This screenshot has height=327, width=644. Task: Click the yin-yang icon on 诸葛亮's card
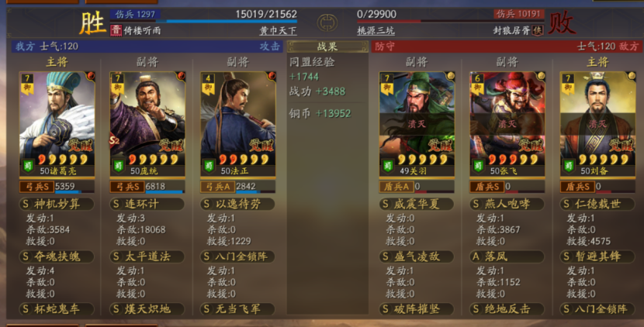[90, 76]
